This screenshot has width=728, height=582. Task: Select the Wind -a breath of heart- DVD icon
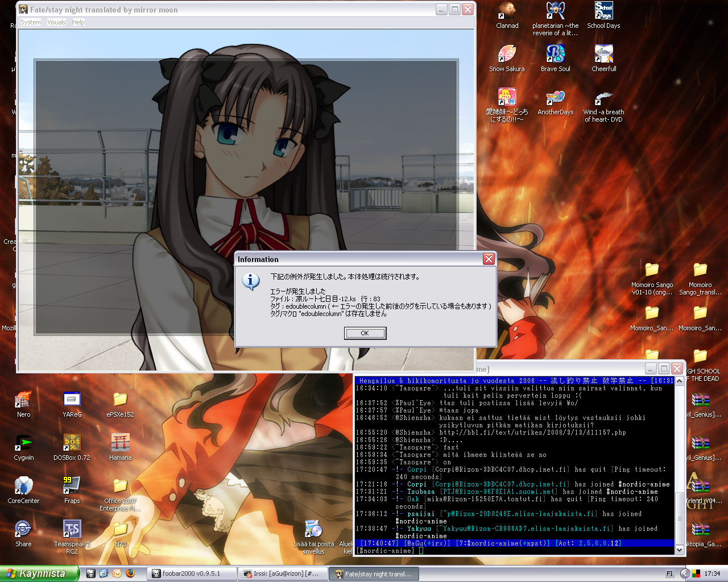[x=603, y=105]
